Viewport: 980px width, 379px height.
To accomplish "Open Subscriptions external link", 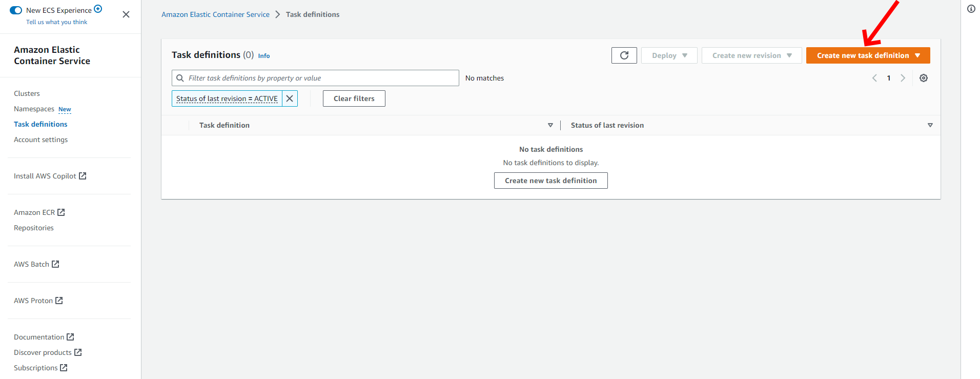I will point(40,368).
